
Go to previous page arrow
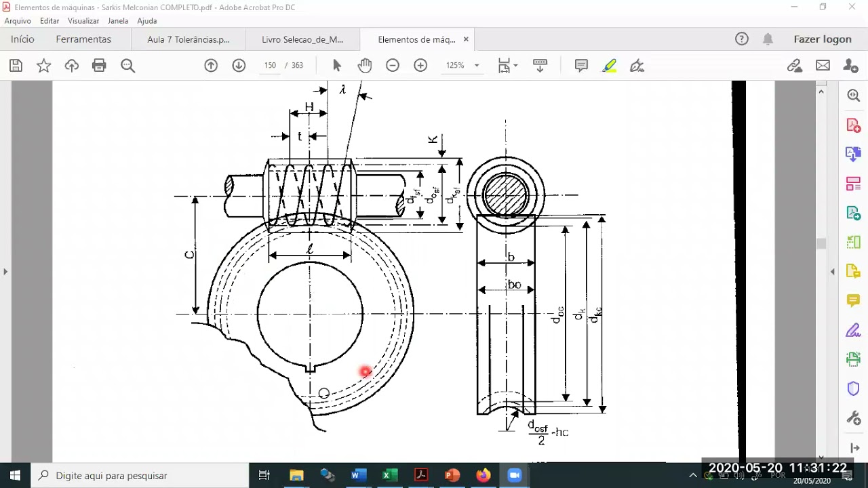211,66
